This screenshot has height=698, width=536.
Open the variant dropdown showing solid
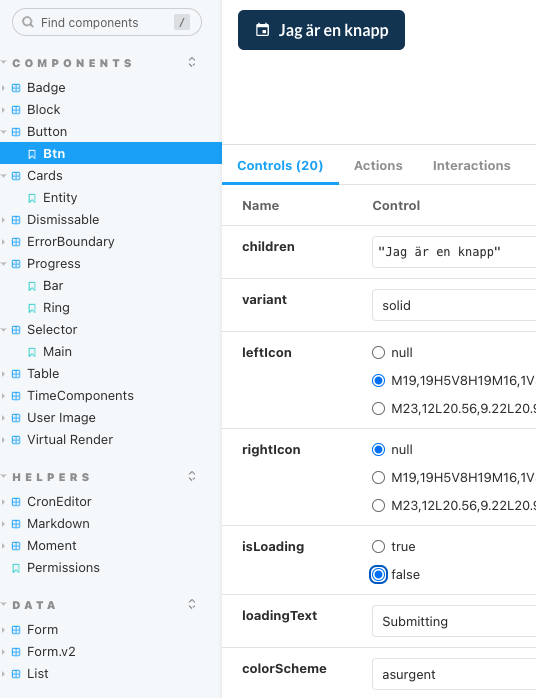(454, 305)
